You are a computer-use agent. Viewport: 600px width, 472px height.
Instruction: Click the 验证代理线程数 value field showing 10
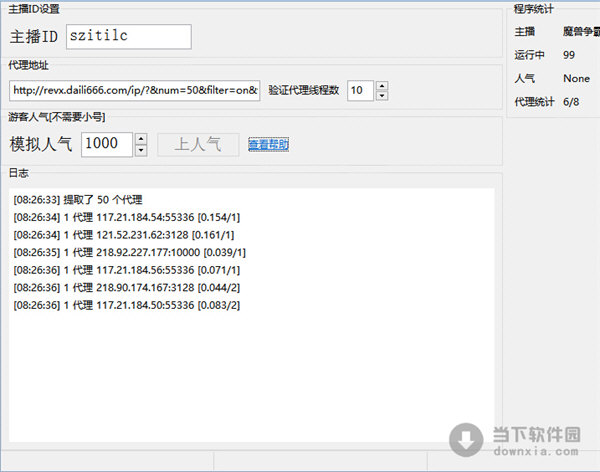point(360,91)
